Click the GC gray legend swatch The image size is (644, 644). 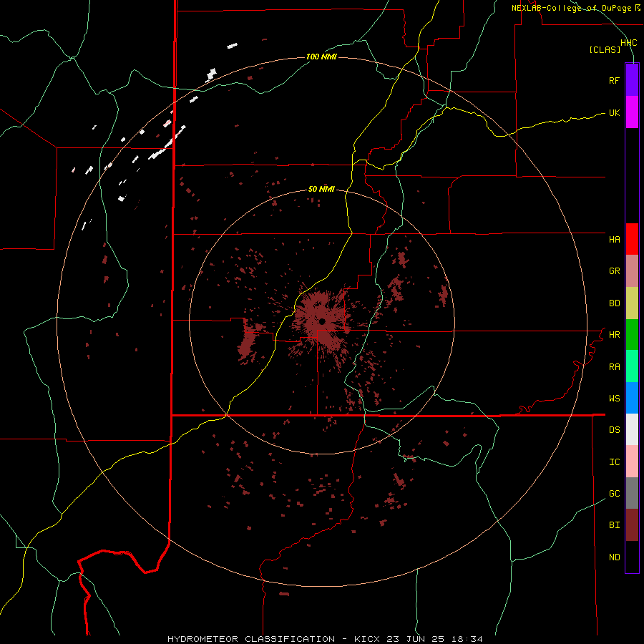pos(632,493)
